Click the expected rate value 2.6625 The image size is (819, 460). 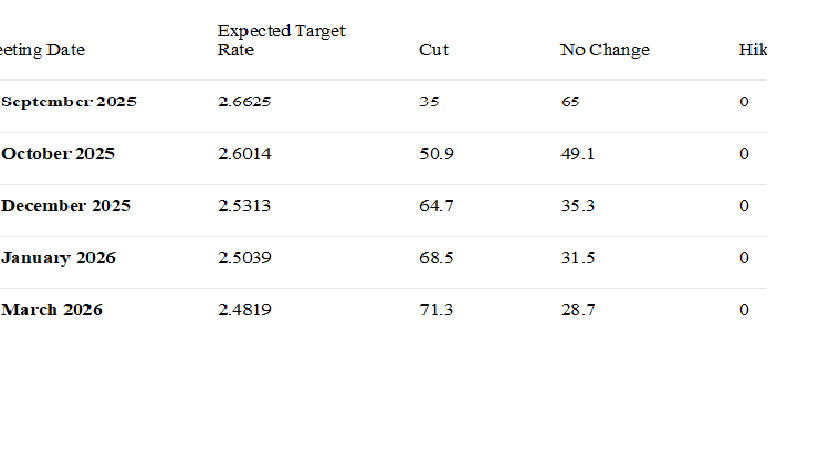pyautogui.click(x=244, y=102)
